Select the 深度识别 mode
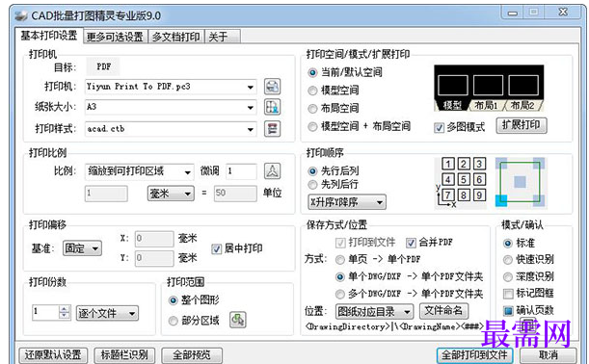 507,277
